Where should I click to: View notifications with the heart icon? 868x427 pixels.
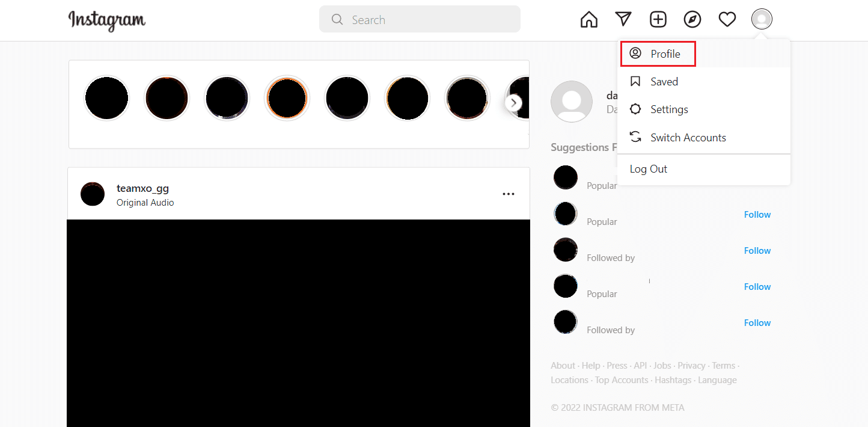[727, 19]
